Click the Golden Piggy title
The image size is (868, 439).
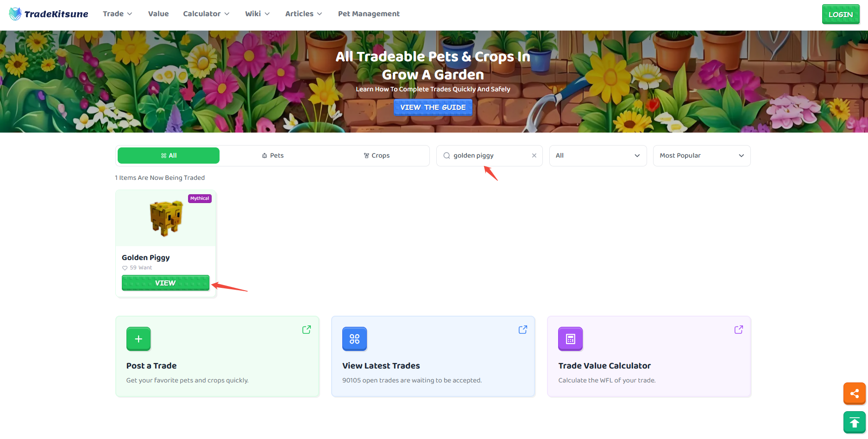tap(146, 258)
